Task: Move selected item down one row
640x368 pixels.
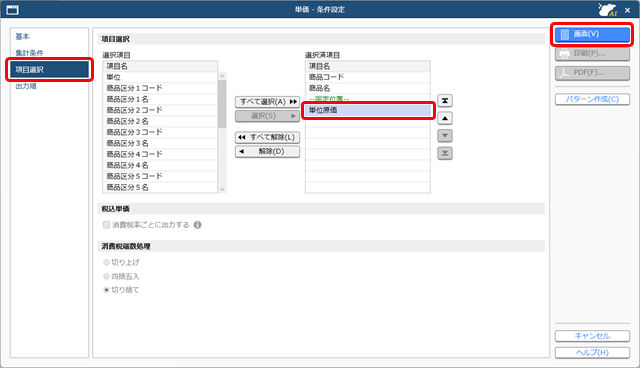Action: point(445,136)
